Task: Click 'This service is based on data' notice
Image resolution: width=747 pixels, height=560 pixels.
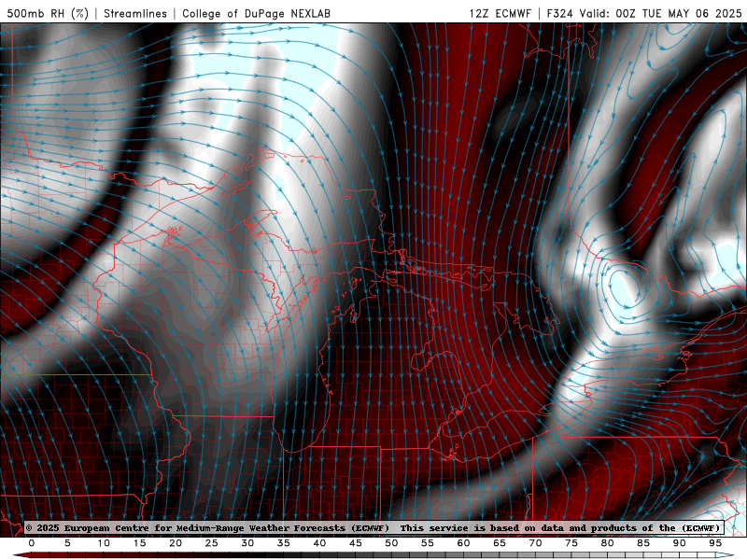Action: pos(484,527)
